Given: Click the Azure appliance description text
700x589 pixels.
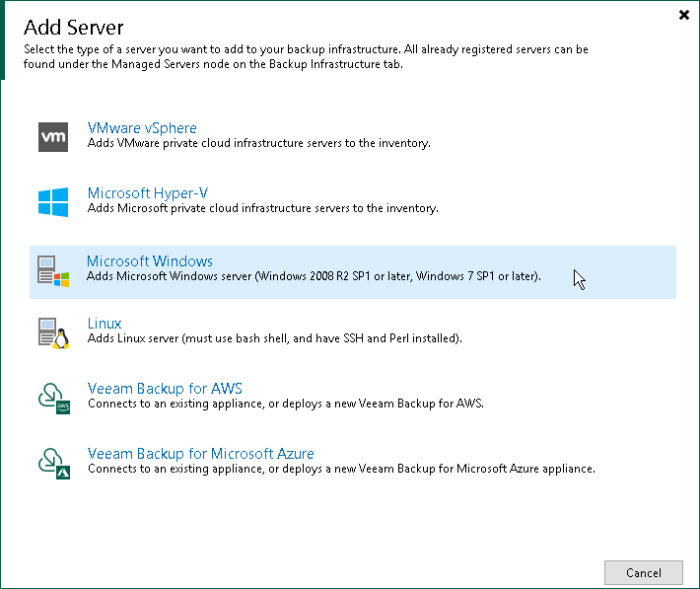Looking at the screenshot, I should coord(341,469).
